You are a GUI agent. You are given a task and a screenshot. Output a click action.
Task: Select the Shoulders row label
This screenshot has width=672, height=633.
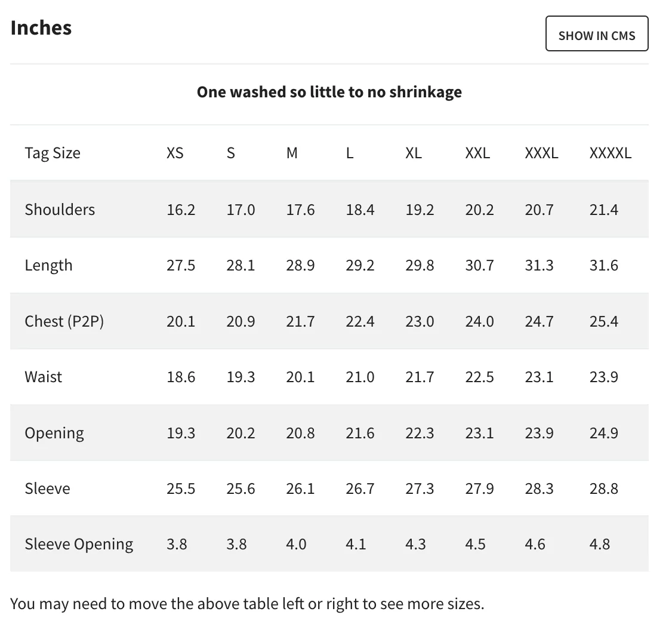pyautogui.click(x=60, y=210)
